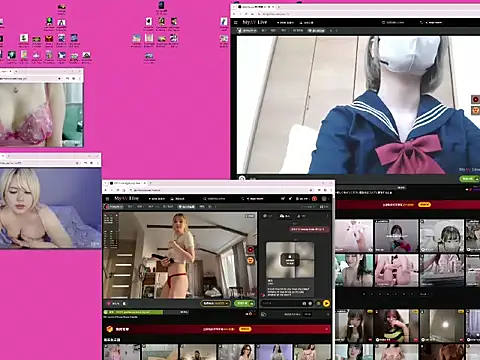Select the active browser tab in the front window
The height and width of the screenshot is (360, 480).
point(128,183)
